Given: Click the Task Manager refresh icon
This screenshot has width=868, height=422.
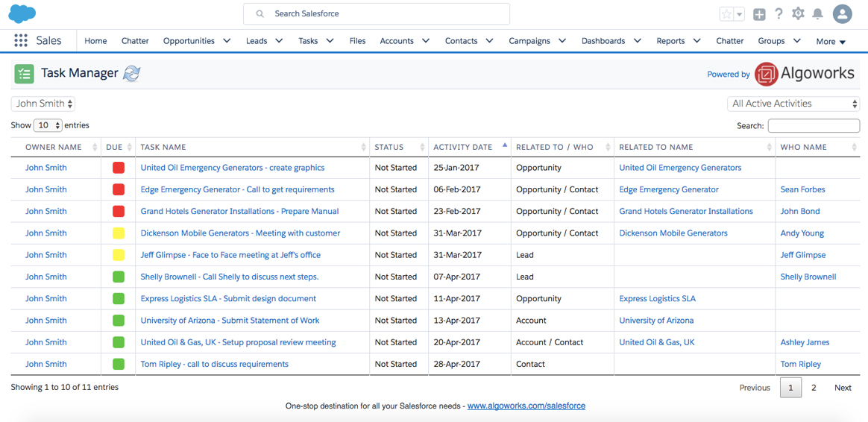Looking at the screenshot, I should point(132,74).
